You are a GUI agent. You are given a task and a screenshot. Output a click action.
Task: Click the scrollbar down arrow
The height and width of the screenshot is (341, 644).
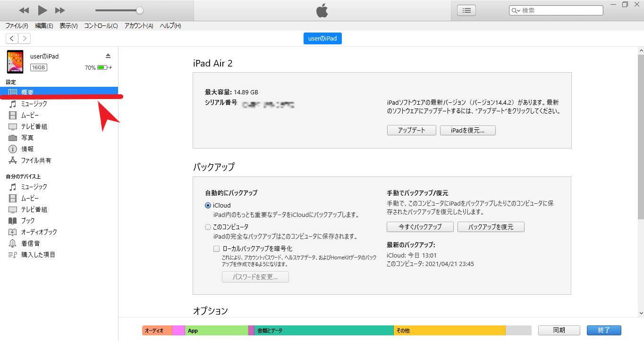[x=641, y=313]
